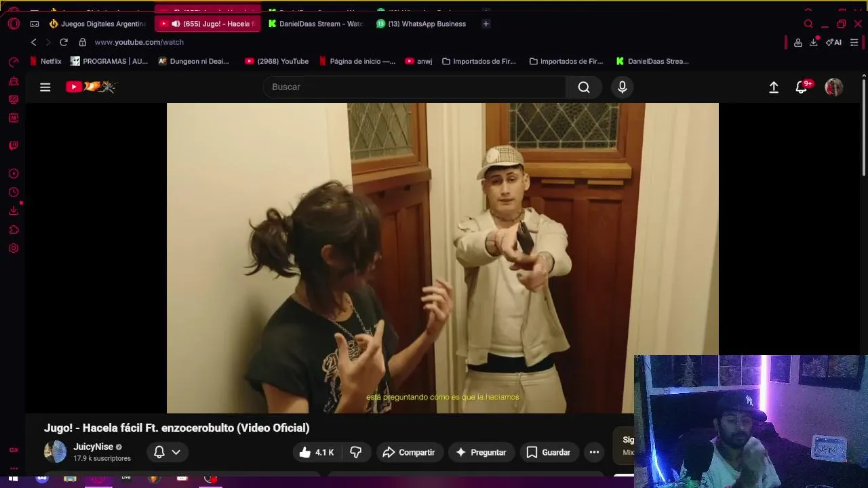Screen dimensions: 868x488
Task: Switch to the WhatsApp Business tab
Action: (x=422, y=24)
